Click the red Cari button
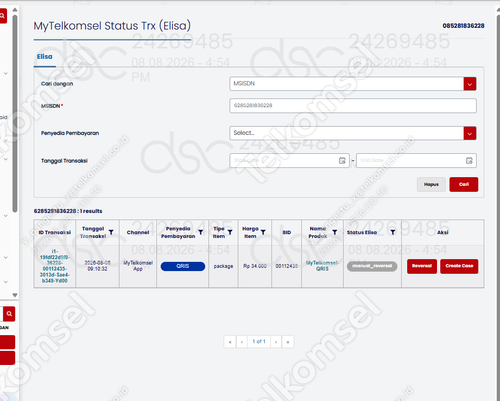 pyautogui.click(x=464, y=184)
